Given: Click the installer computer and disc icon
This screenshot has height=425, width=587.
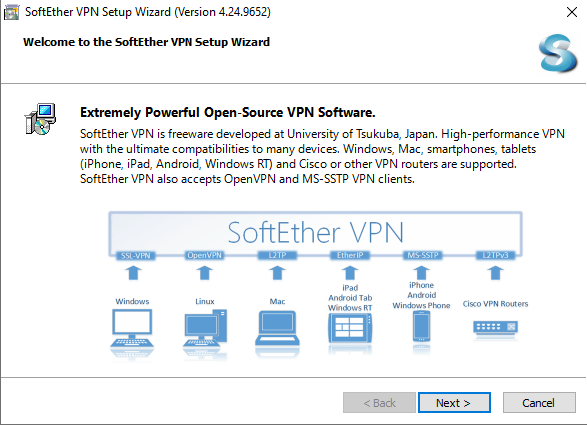Looking at the screenshot, I should click(40, 119).
